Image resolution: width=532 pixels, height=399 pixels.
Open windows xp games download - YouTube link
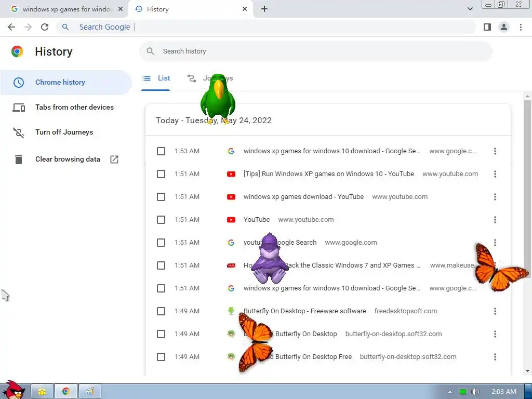(x=303, y=197)
